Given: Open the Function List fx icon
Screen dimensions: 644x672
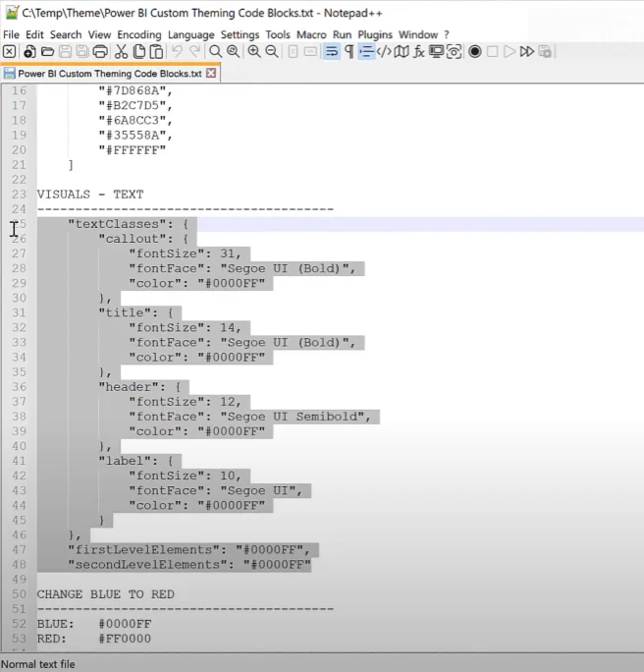Looking at the screenshot, I should tap(419, 52).
